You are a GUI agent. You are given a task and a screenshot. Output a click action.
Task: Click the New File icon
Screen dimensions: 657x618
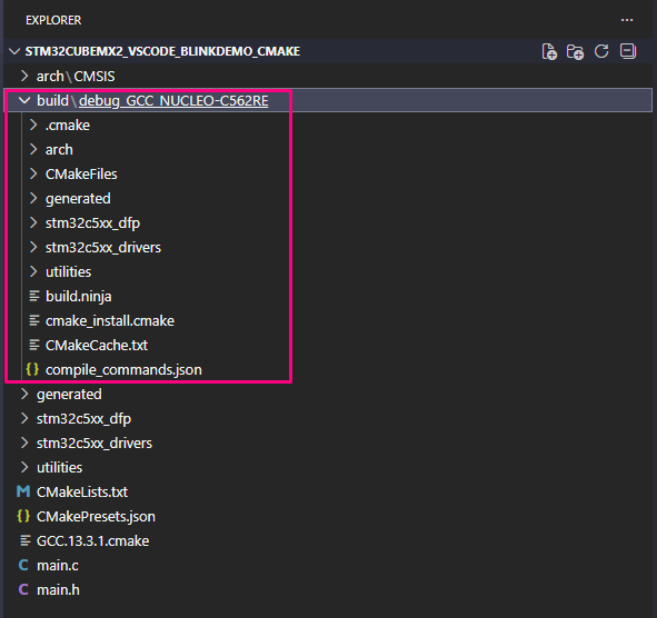point(549,52)
